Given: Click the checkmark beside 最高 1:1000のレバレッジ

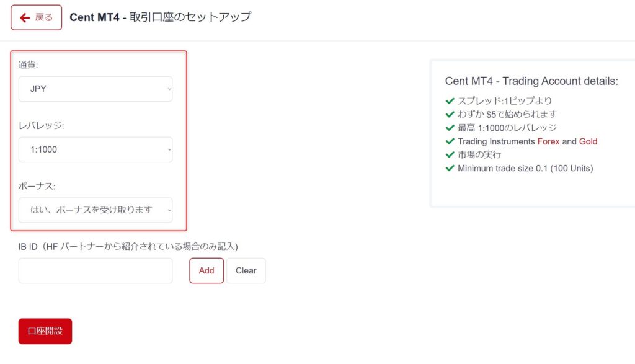Looking at the screenshot, I should coord(450,128).
